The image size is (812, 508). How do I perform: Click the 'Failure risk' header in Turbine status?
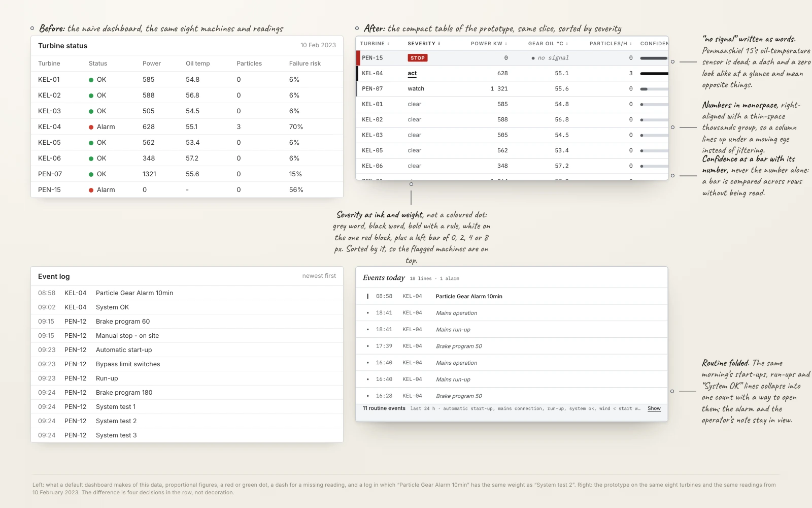(305, 63)
